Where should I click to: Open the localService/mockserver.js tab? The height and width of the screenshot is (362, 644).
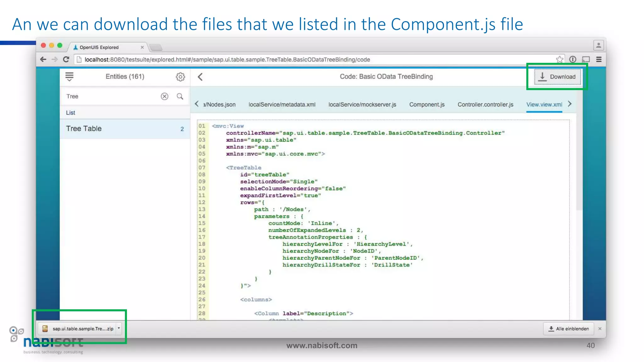click(362, 105)
